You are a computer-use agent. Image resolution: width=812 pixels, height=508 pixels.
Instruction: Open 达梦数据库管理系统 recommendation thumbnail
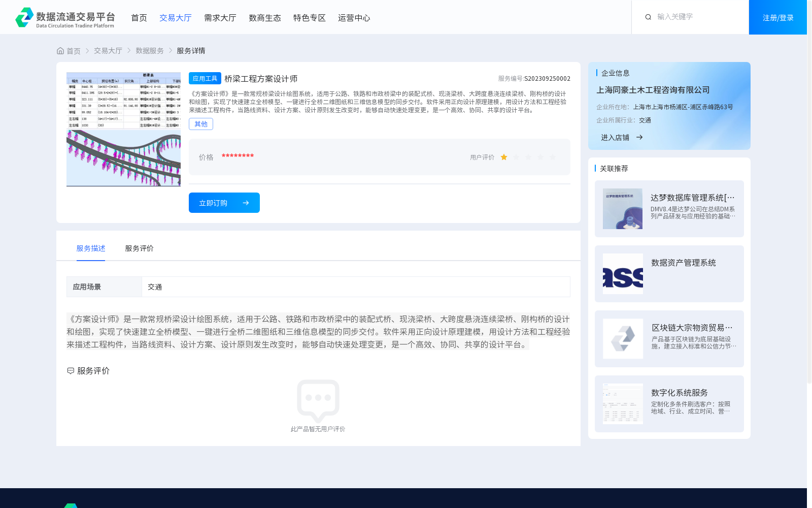pos(623,209)
